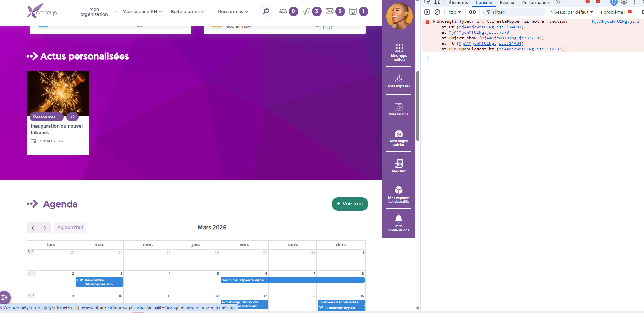Click the Ametys logo
This screenshot has height=313, width=644.
click(42, 11)
